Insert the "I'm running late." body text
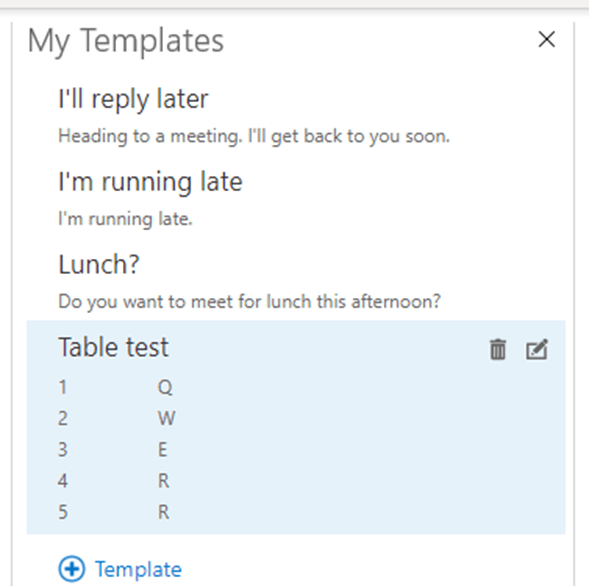Viewport: 589px width, 586px height. [125, 219]
